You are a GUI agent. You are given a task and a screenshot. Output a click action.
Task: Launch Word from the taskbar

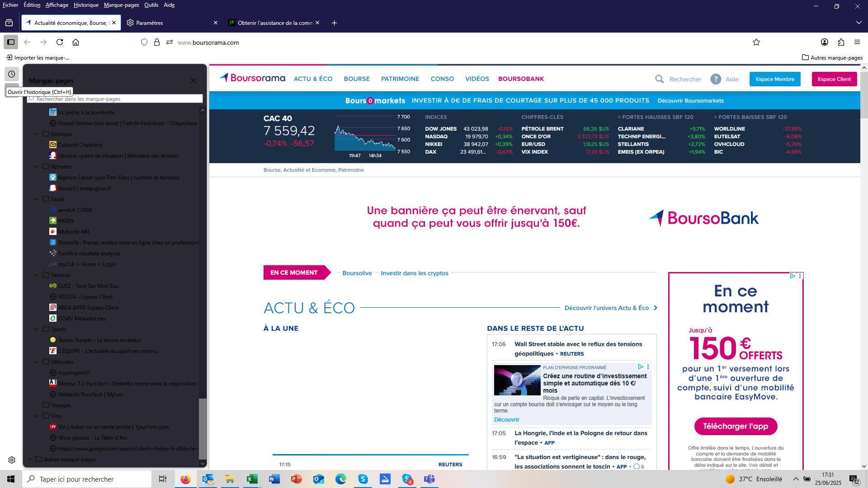274,479
